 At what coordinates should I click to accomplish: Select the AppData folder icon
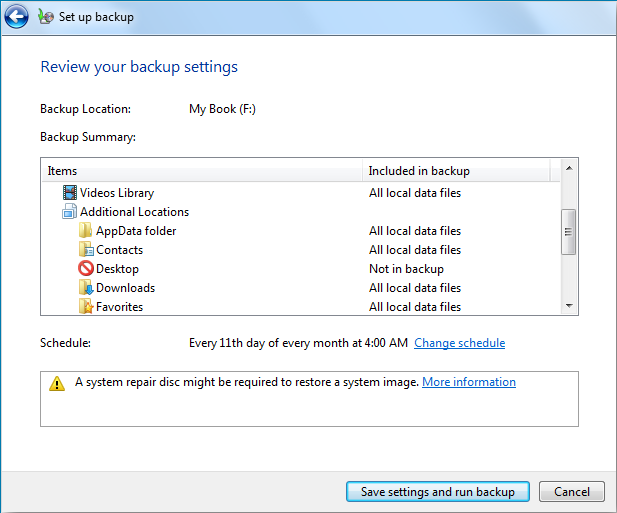(85, 231)
